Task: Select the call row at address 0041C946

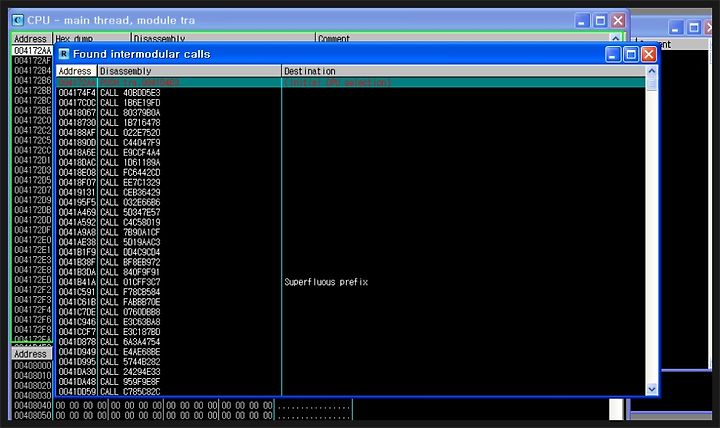Action: (x=351, y=322)
